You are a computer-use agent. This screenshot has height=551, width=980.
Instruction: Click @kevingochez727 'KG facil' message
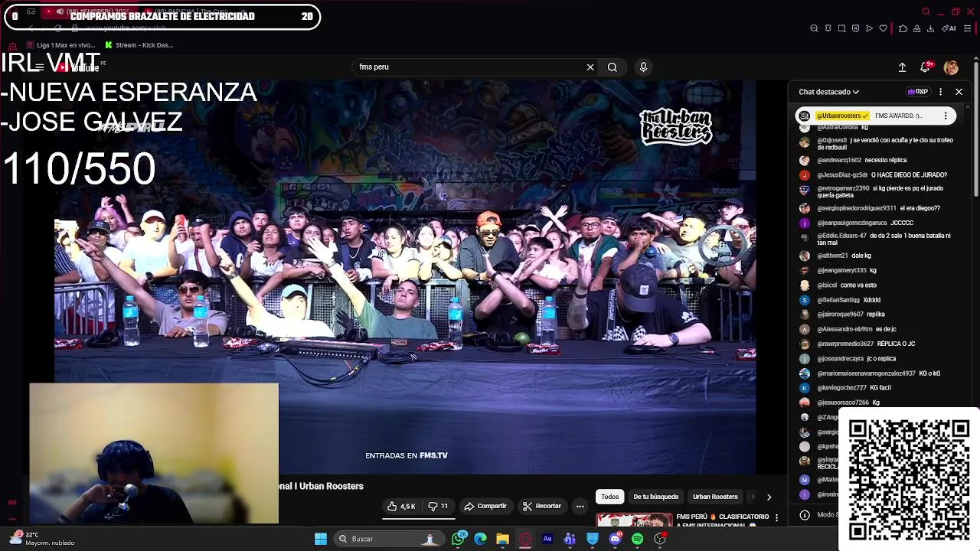coord(852,388)
